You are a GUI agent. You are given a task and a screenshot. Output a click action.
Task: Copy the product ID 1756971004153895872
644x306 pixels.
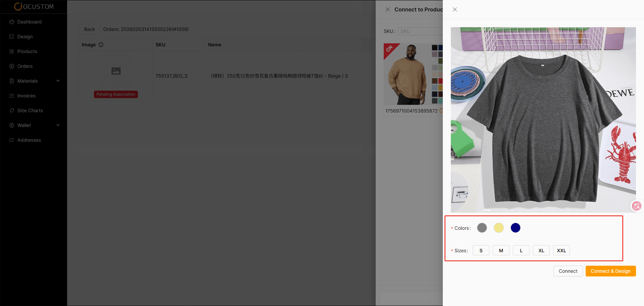[441, 111]
